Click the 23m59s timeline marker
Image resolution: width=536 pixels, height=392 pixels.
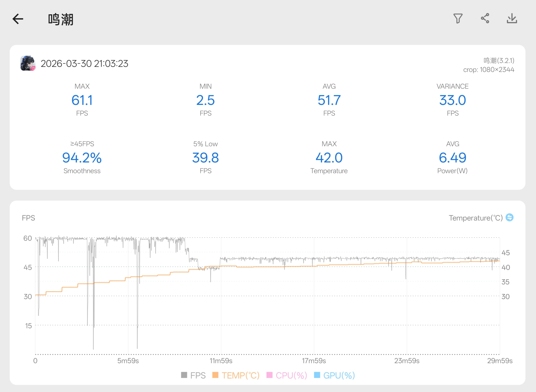[406, 361]
